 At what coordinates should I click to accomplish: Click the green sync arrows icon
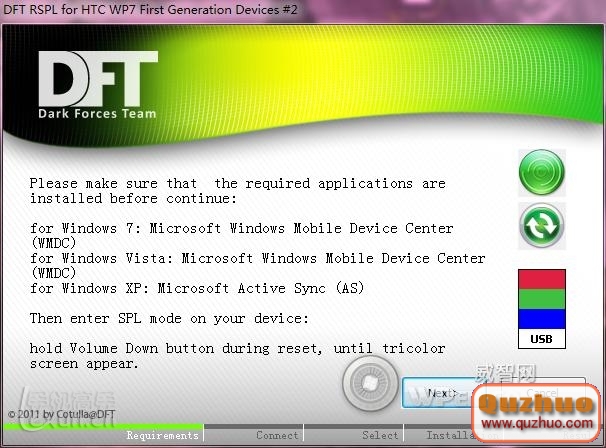pyautogui.click(x=541, y=226)
